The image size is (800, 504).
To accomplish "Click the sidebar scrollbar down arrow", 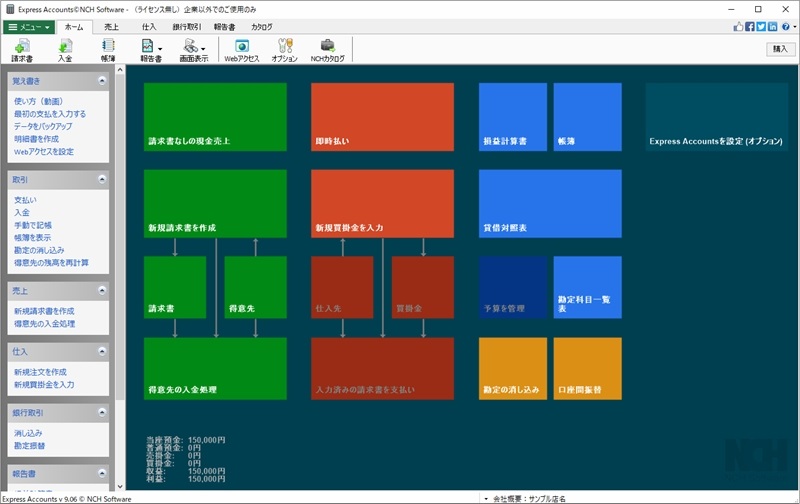I will pos(120,487).
